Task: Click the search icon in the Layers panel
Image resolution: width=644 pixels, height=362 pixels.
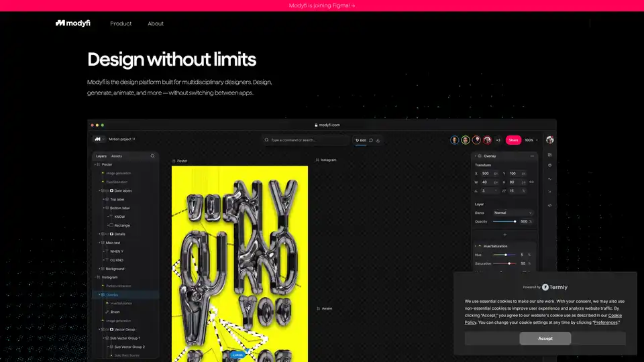Action: pyautogui.click(x=152, y=156)
